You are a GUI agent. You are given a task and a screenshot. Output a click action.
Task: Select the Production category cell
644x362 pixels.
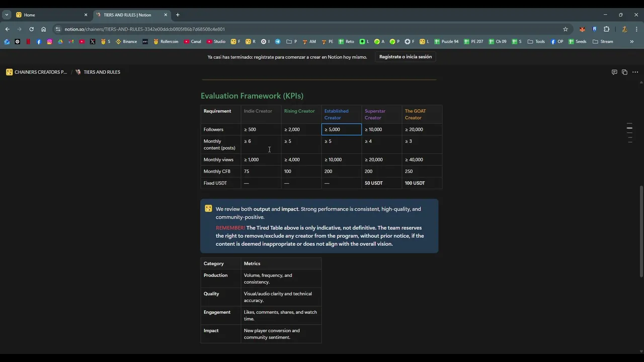coord(220,279)
